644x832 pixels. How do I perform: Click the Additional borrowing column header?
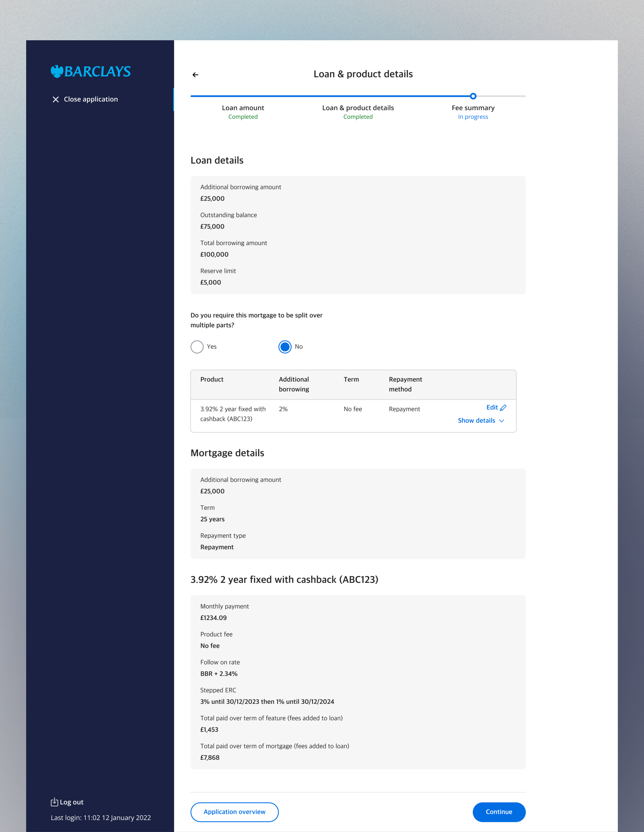tap(294, 384)
